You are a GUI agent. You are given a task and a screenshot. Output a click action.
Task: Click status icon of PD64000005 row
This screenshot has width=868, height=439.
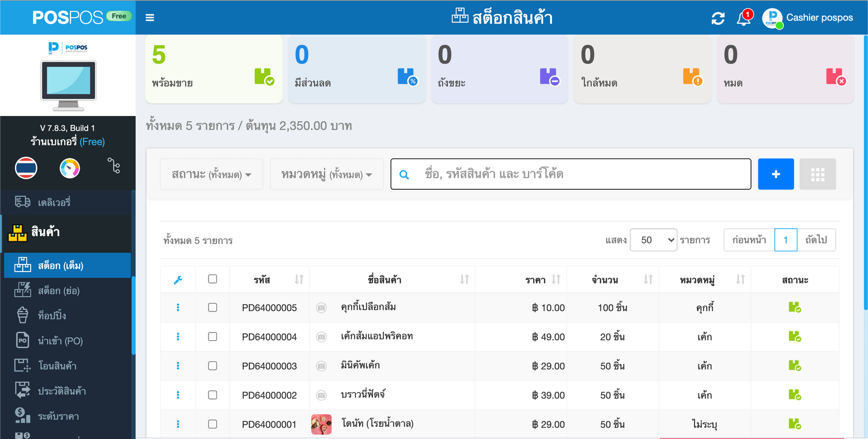coord(795,307)
